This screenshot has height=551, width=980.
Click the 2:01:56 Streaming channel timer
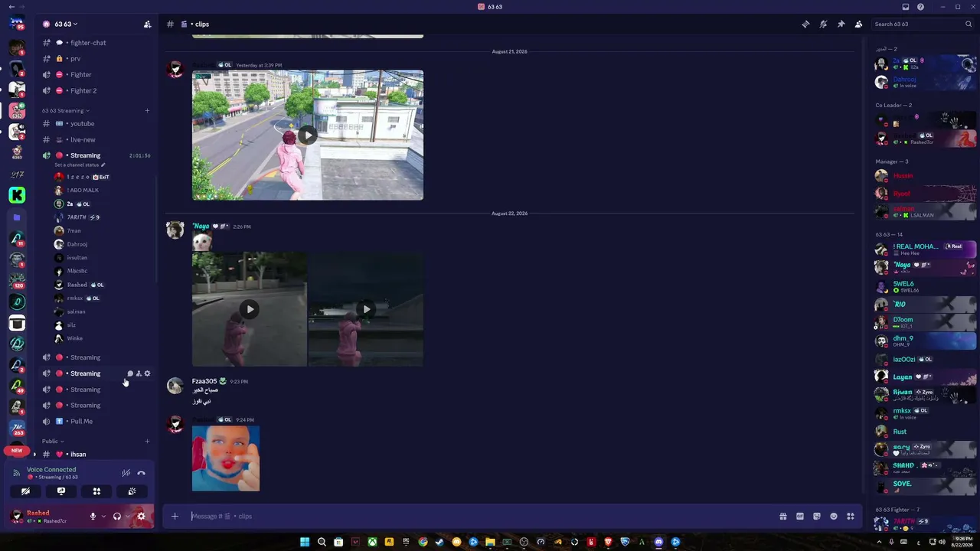click(x=140, y=155)
